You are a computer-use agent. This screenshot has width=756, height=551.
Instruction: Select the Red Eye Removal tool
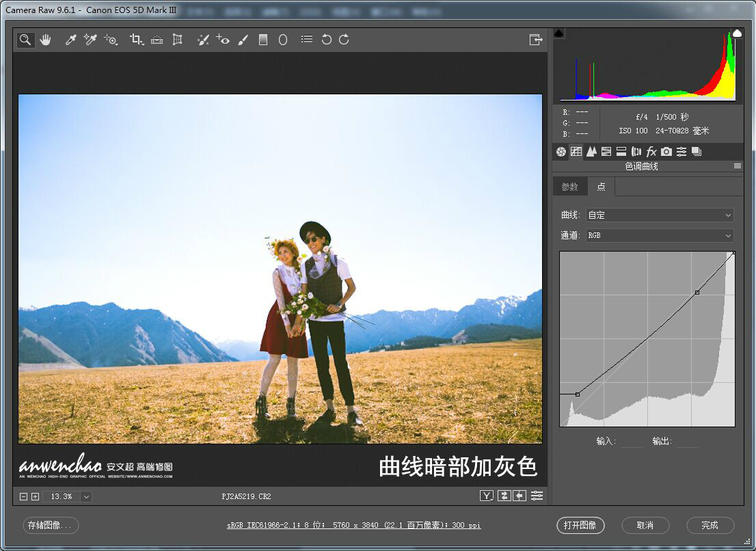[223, 40]
